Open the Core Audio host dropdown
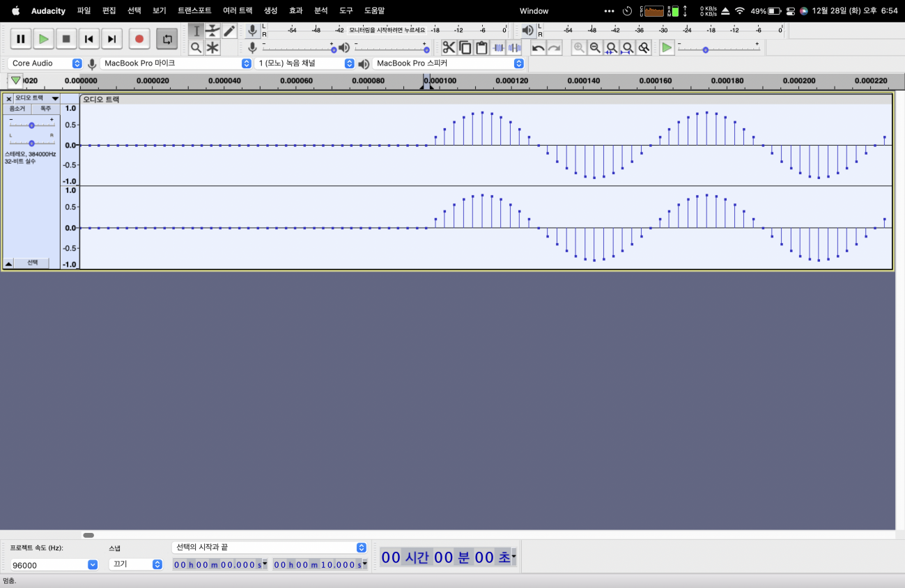 pos(45,63)
